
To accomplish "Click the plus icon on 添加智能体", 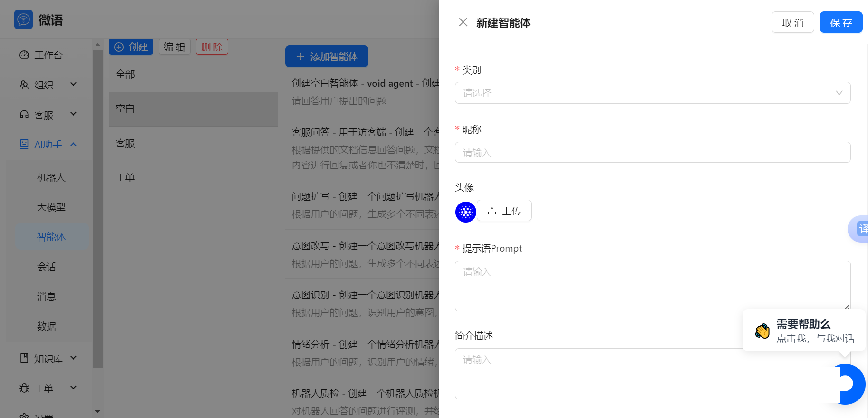I will [x=300, y=57].
